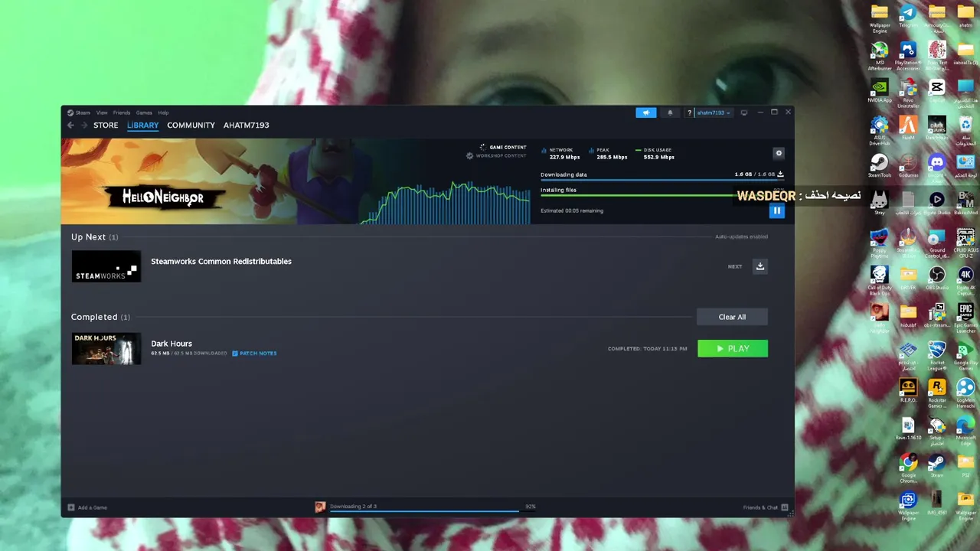Image resolution: width=980 pixels, height=551 pixels.
Task: Launch OBS Studio desktop shortcut
Action: tap(936, 279)
